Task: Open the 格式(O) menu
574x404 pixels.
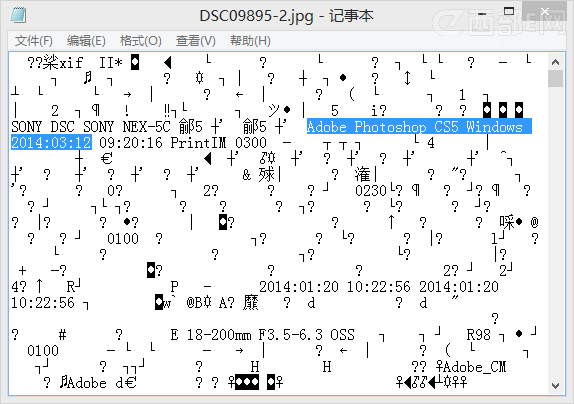Action: pyautogui.click(x=141, y=41)
